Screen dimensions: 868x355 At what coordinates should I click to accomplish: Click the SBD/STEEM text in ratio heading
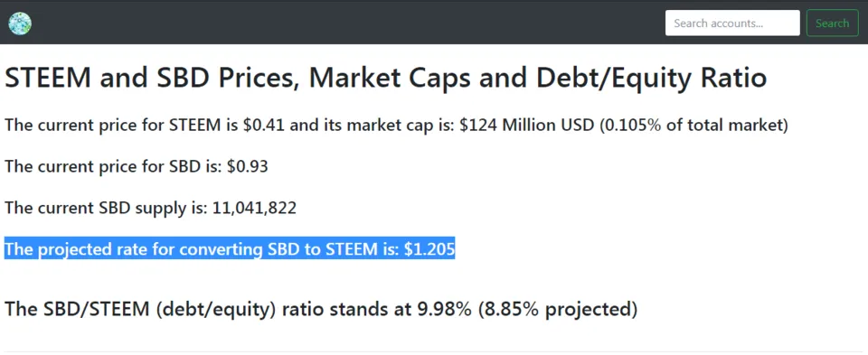click(77, 309)
